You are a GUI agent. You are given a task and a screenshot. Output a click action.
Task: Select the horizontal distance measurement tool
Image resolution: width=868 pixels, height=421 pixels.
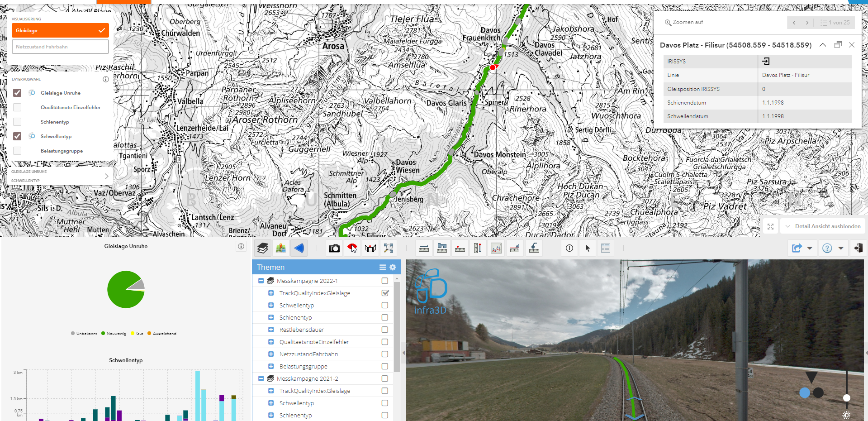[x=423, y=248]
